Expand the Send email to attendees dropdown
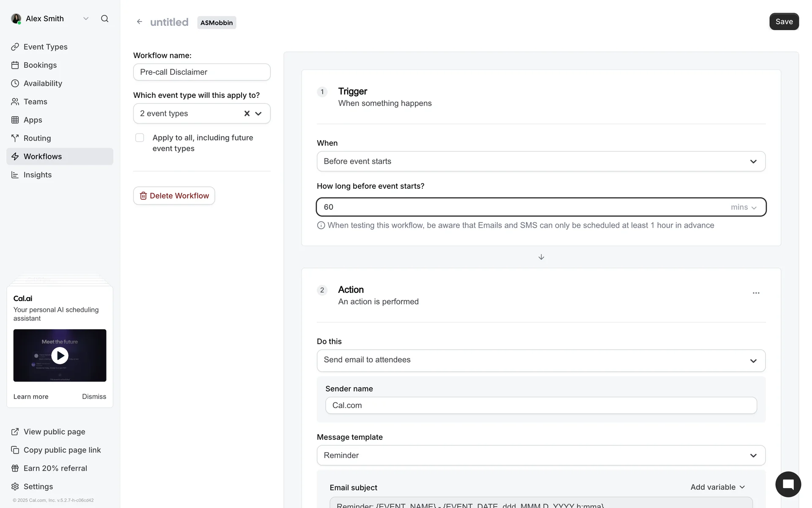 click(541, 360)
